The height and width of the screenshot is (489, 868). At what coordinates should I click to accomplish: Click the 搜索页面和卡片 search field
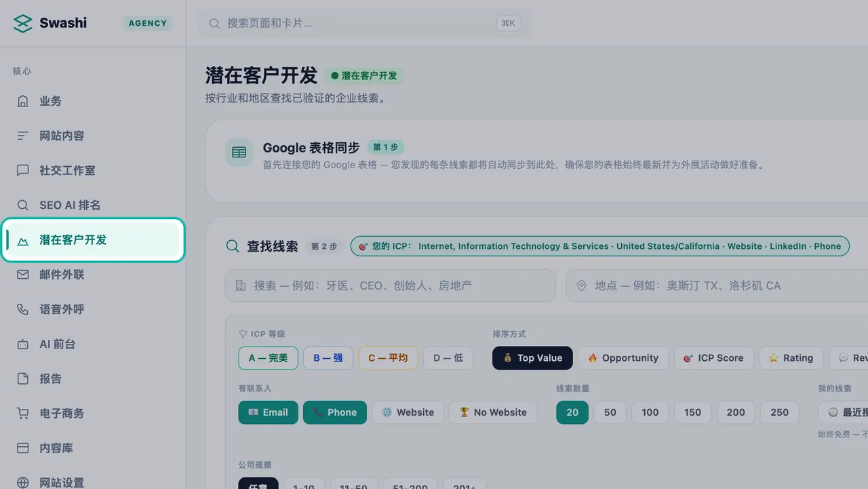pyautogui.click(x=365, y=23)
